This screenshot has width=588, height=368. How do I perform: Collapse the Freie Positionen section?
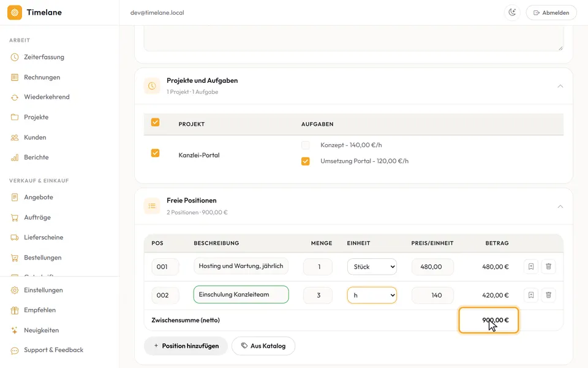pyautogui.click(x=560, y=206)
